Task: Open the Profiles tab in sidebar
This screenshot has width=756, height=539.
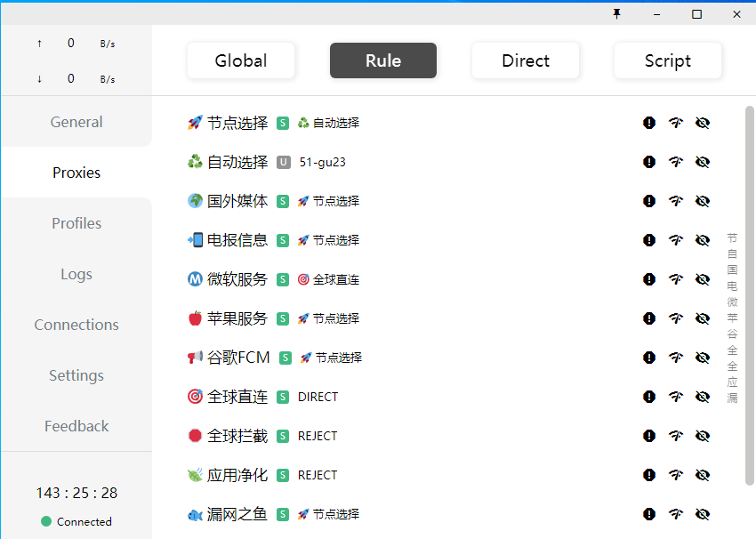Action: tap(76, 223)
